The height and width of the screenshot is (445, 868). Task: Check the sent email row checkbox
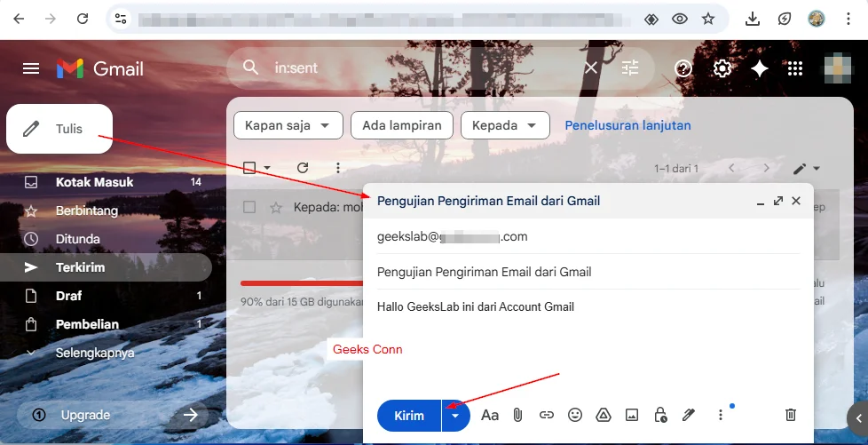coord(249,207)
